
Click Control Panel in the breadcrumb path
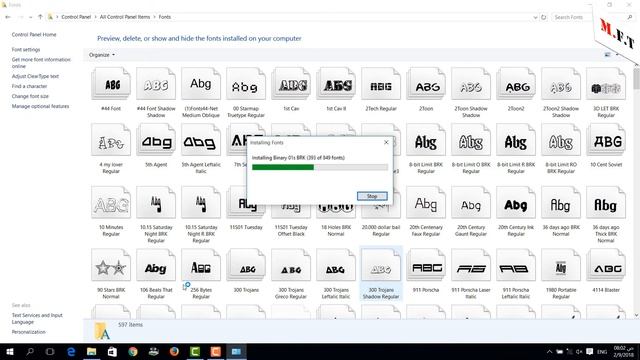click(76, 17)
